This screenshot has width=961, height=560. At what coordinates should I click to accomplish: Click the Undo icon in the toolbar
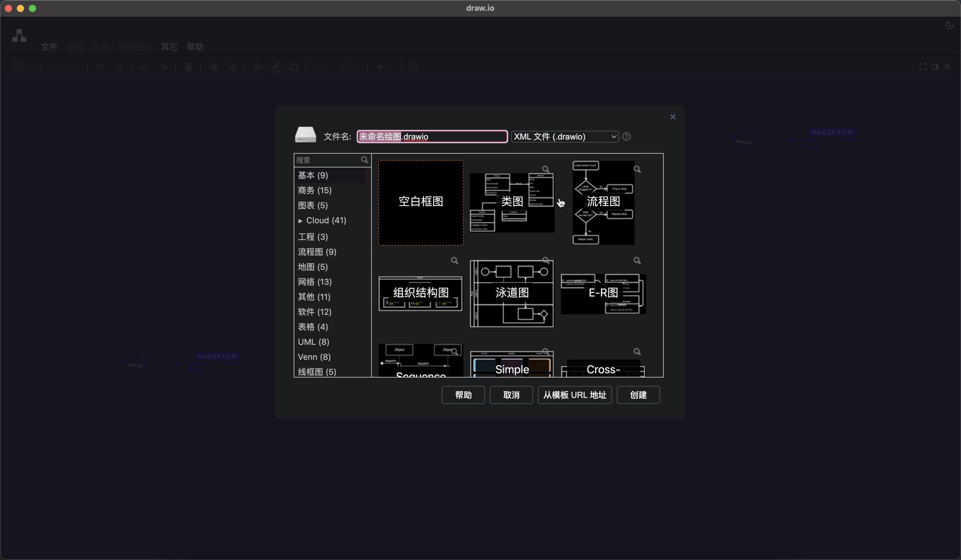(144, 67)
